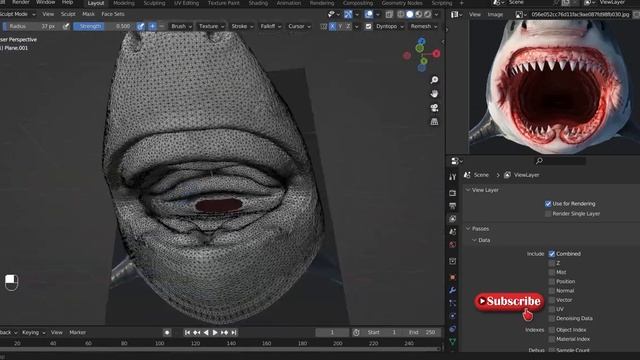Open the Cursor settings dropdown

pyautogui.click(x=299, y=26)
